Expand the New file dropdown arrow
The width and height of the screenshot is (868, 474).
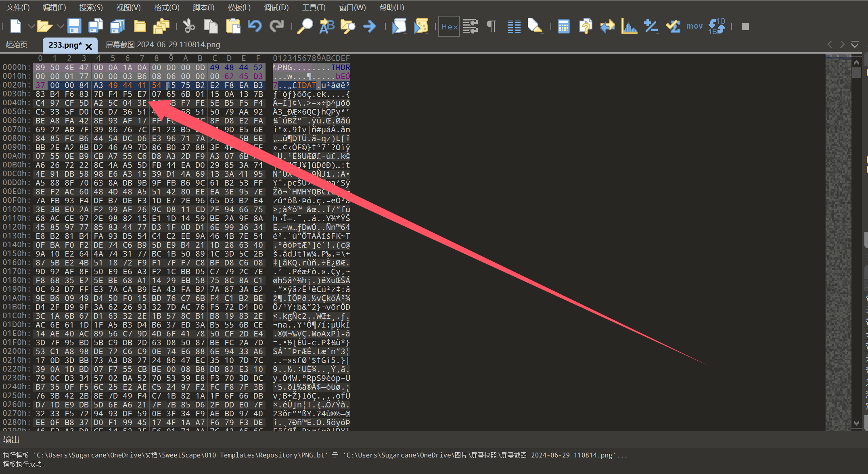31,26
